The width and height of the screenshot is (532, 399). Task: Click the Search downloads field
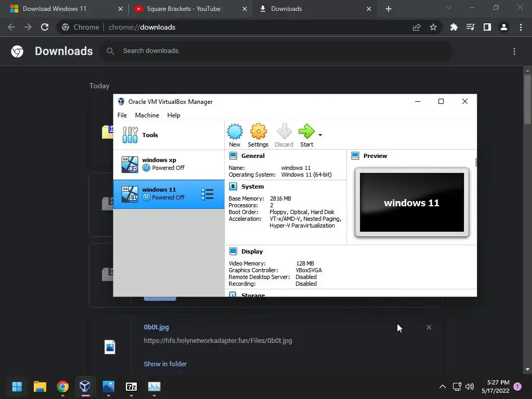(x=276, y=51)
